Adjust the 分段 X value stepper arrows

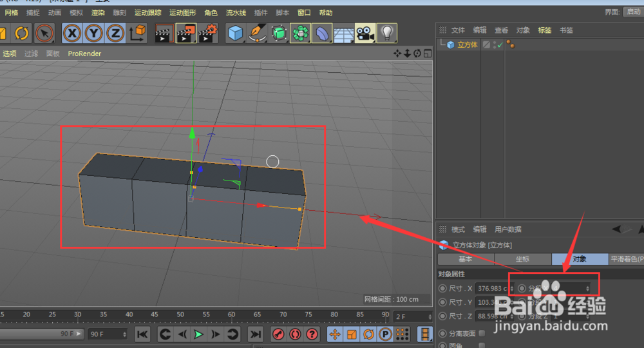point(587,289)
